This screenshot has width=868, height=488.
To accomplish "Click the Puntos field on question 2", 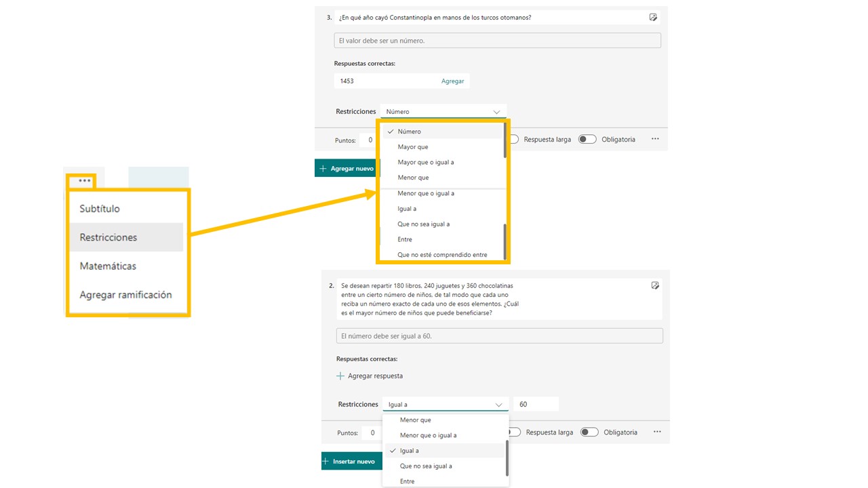I will 372,432.
